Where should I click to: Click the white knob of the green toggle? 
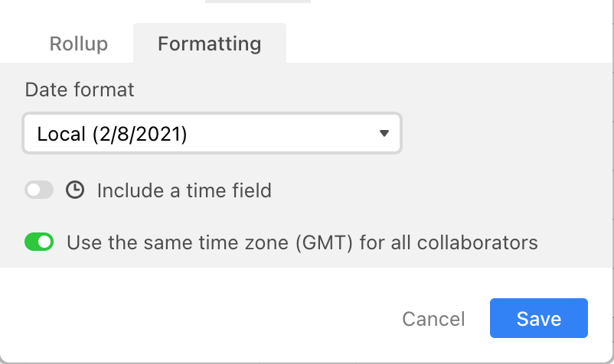tap(45, 242)
